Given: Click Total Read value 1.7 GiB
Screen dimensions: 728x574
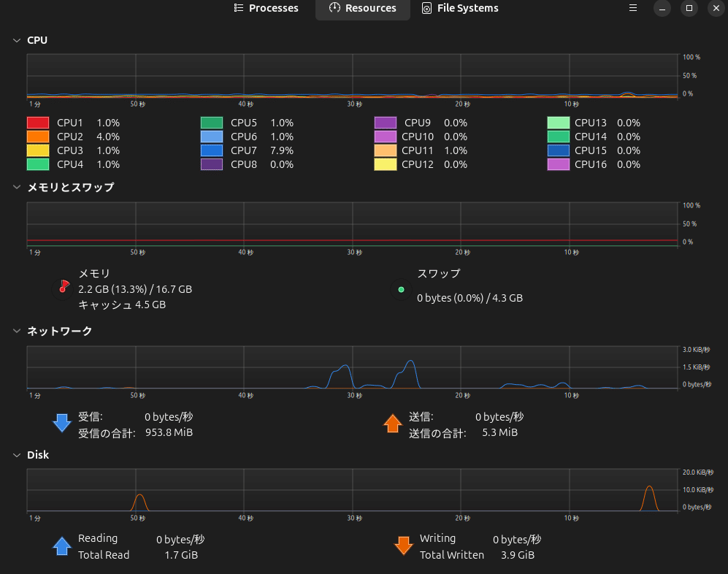Looking at the screenshot, I should tap(181, 555).
